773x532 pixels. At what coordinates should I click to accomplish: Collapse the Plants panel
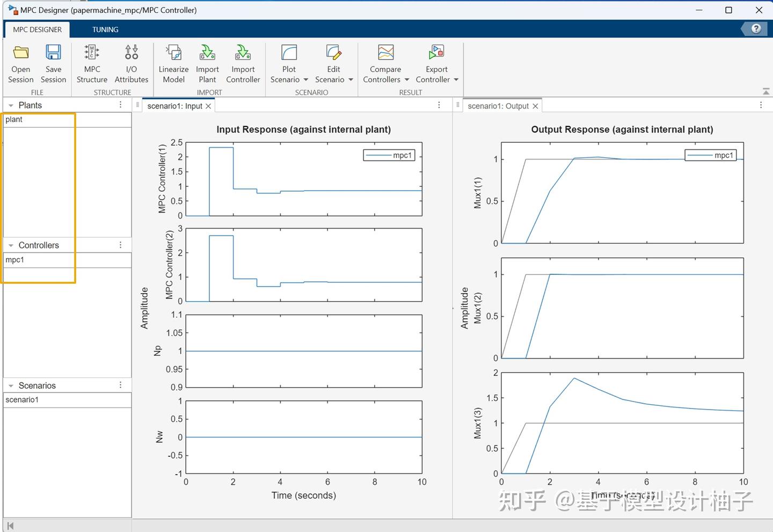click(10, 105)
